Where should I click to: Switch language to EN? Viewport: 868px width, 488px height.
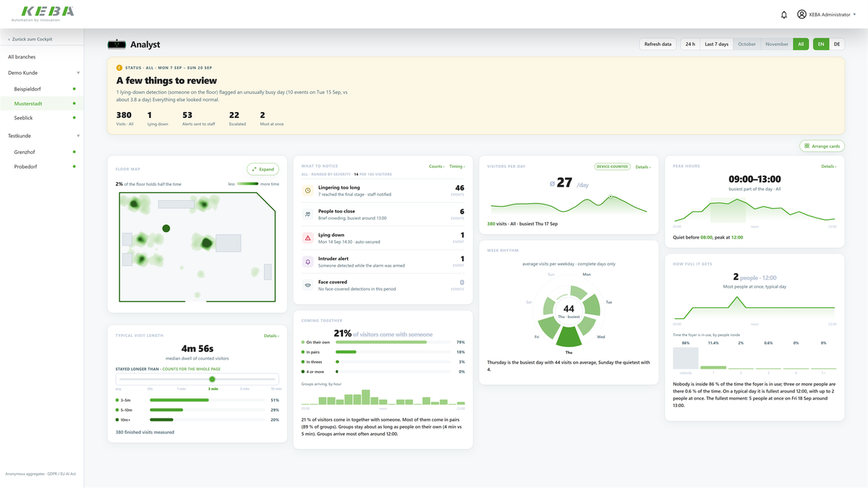(821, 44)
